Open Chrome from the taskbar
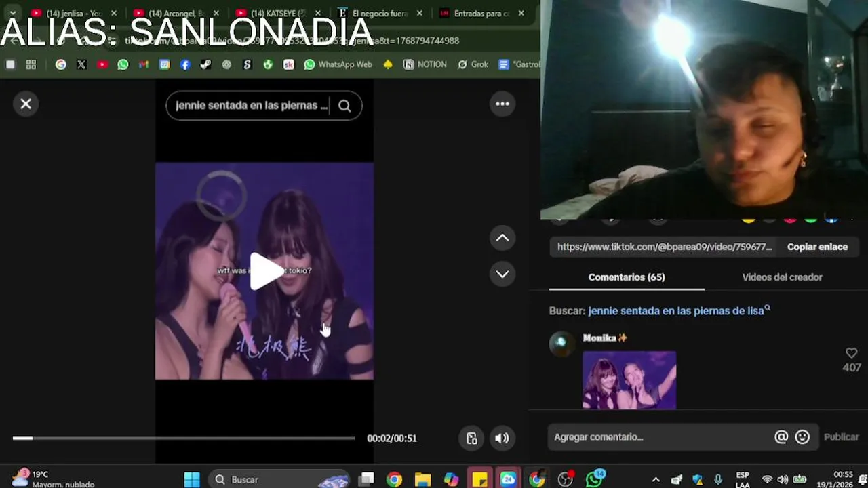 coord(394,480)
